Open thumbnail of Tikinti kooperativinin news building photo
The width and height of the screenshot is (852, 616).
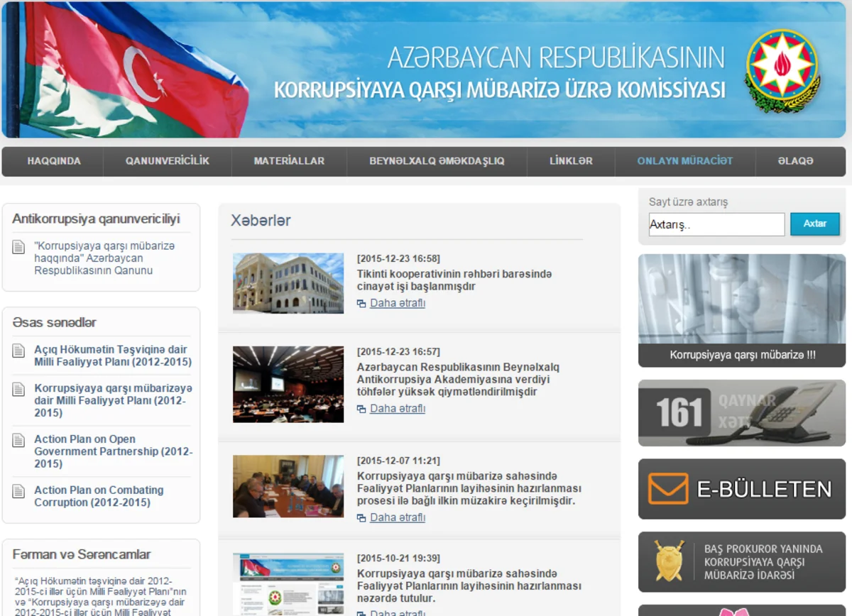[x=288, y=283]
